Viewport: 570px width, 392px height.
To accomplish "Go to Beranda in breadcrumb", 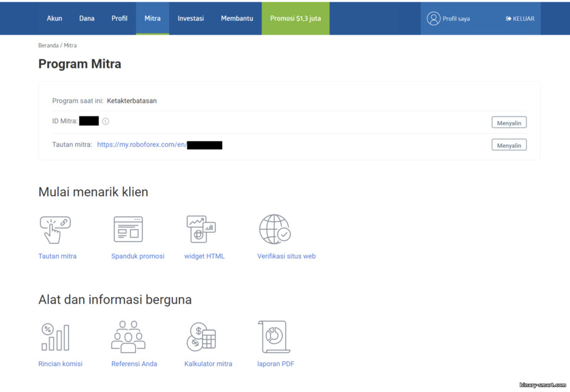I will (x=48, y=45).
